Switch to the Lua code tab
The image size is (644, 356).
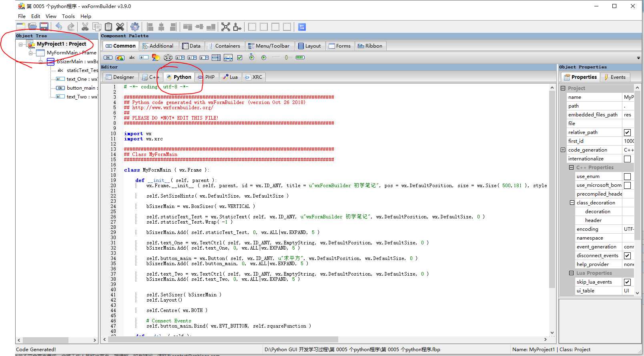(230, 77)
